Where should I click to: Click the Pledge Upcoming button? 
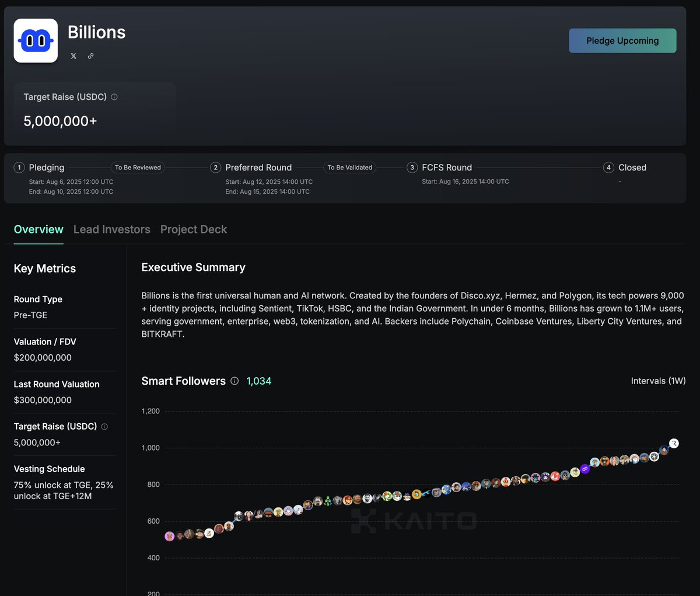622,40
